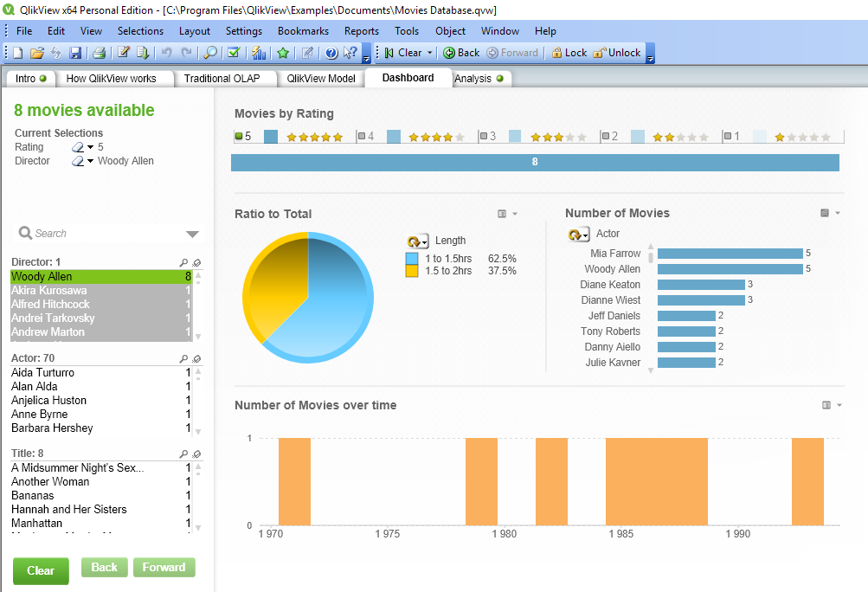Print using the printer toolbar icon
This screenshot has height=592, width=868.
[100, 53]
